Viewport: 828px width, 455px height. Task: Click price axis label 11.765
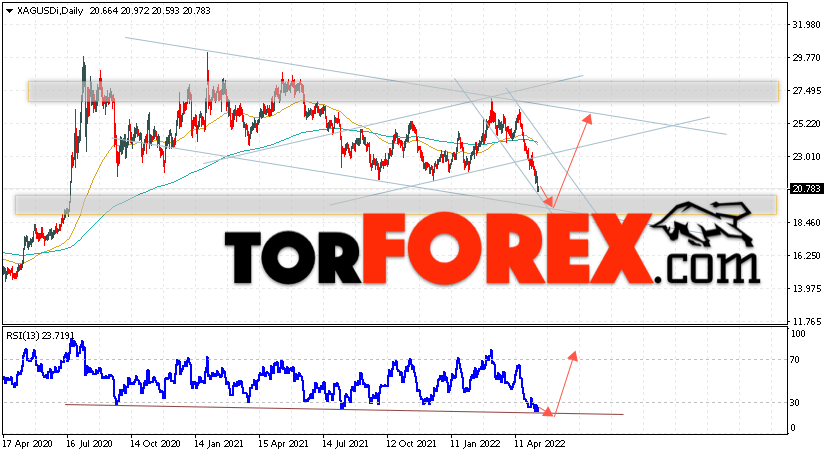pyautogui.click(x=806, y=321)
